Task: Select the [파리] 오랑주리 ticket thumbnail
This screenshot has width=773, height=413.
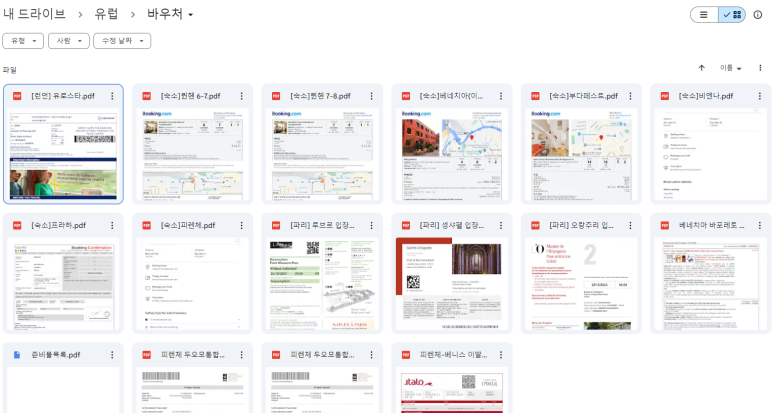Action: click(x=582, y=283)
